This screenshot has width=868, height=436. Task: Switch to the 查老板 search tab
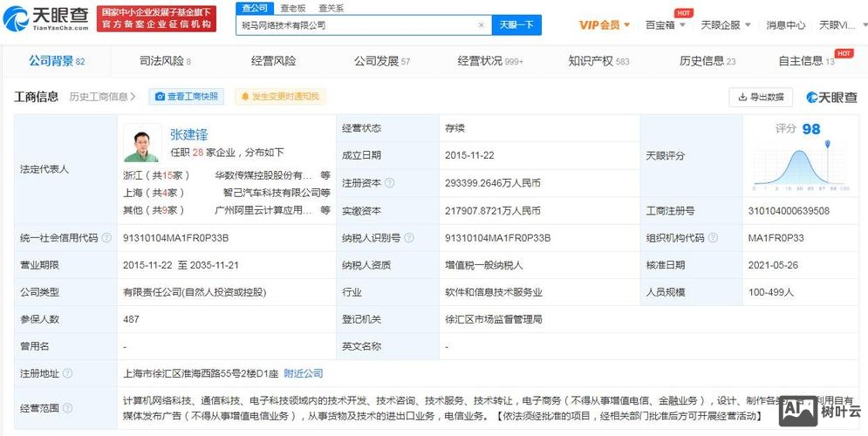[293, 9]
